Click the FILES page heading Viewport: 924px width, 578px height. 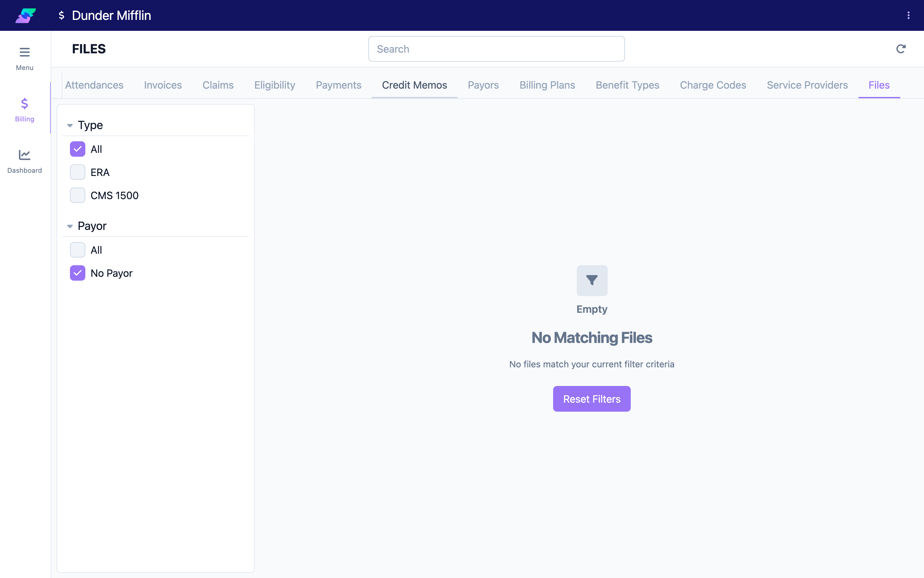(89, 49)
